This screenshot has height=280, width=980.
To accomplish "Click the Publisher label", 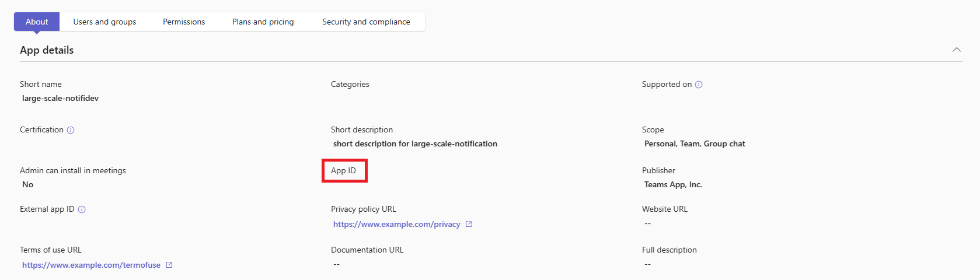I will pyautogui.click(x=658, y=170).
